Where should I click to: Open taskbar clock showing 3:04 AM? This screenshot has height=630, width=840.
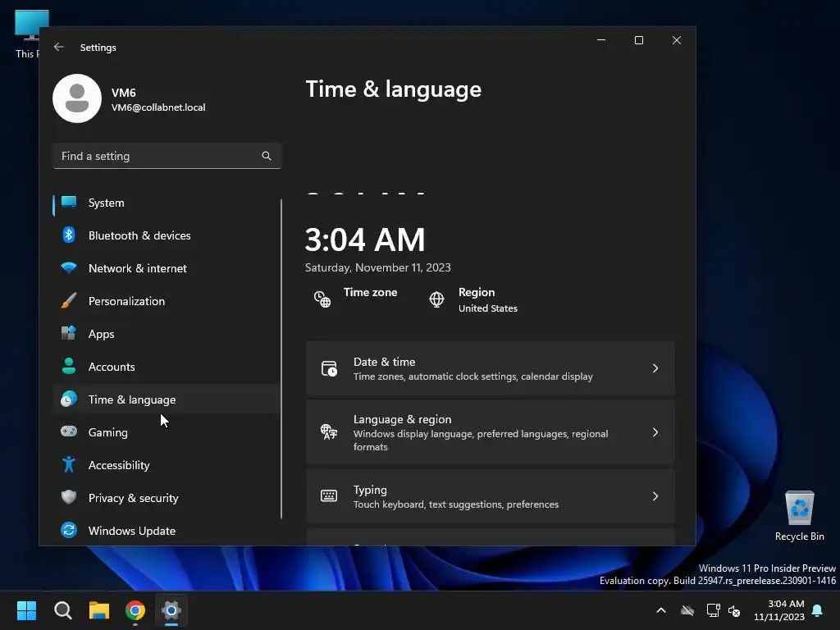coord(779,610)
